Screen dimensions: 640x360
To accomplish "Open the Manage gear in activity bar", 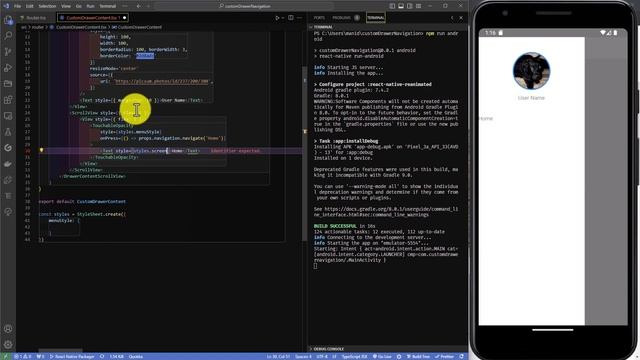I will 8,344.
